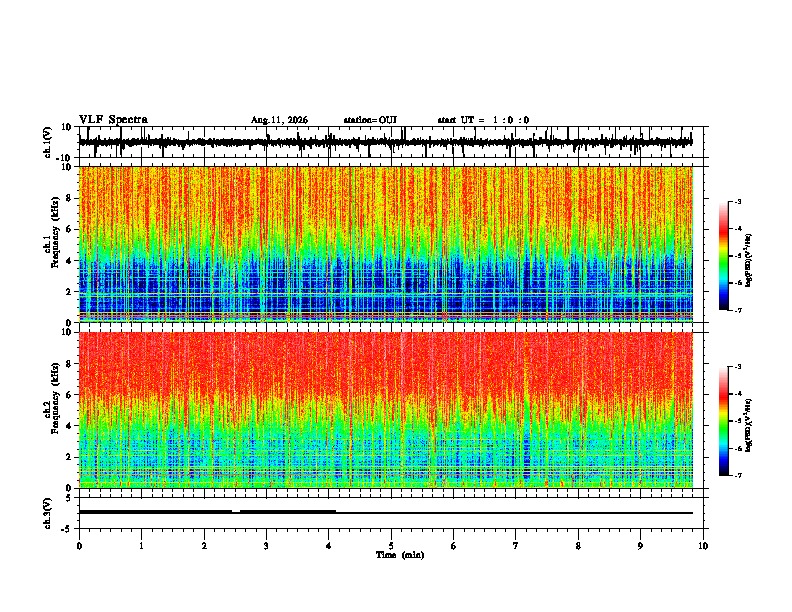
Task: Click time axis tick label "9"
Action: click(x=640, y=546)
